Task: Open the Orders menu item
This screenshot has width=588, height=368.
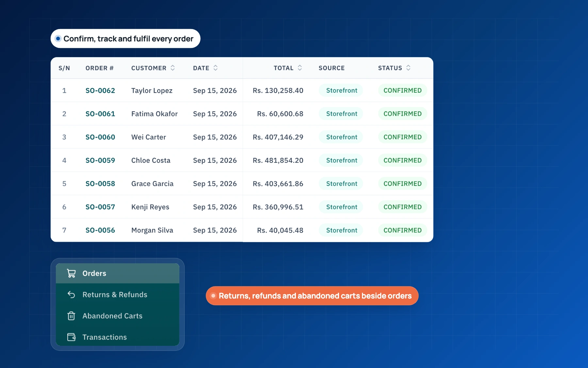Action: pos(118,273)
